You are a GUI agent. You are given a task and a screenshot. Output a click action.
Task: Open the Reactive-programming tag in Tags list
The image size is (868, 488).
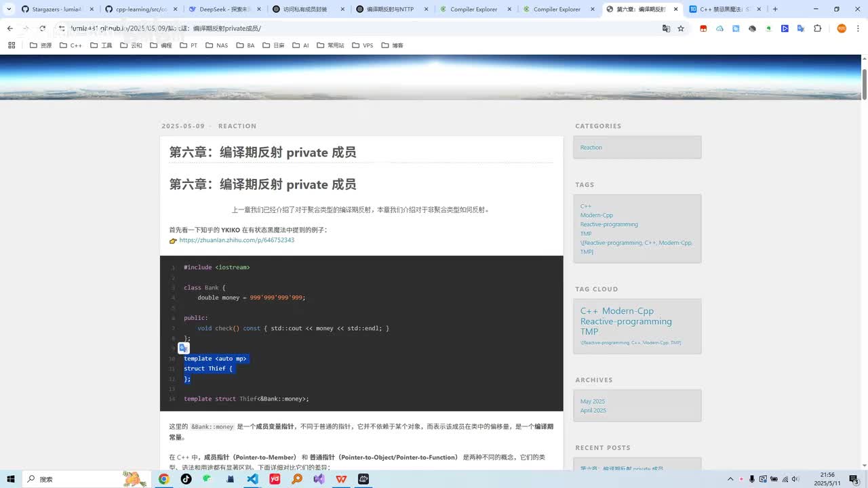point(609,224)
